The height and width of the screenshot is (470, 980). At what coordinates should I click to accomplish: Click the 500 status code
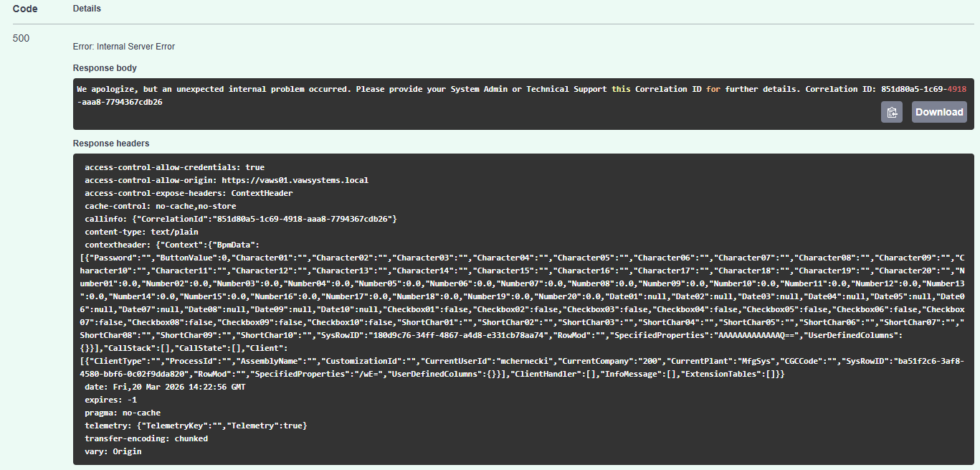(22, 38)
